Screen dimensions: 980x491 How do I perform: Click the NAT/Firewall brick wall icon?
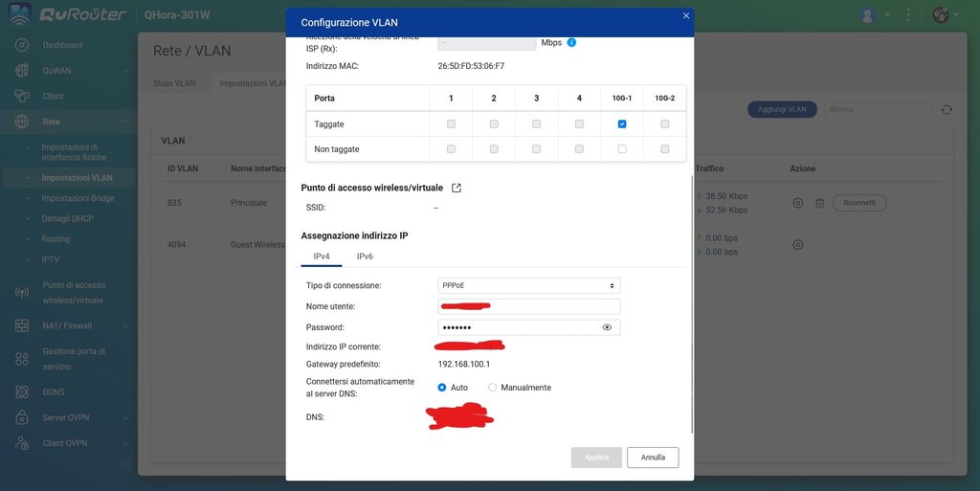click(22, 325)
